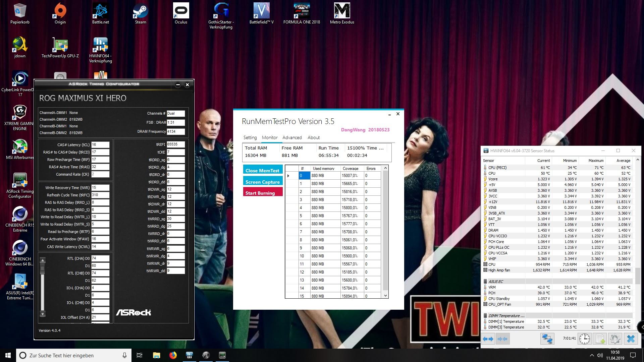644x362 pixels.
Task: Select the Vcore sensor row in HWiNFO
Action: point(557,179)
